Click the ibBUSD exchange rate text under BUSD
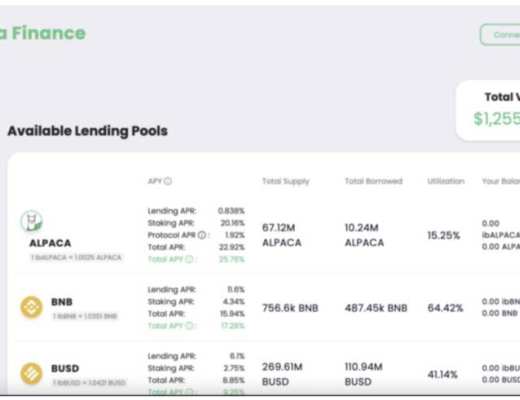Image resolution: width=520 pixels, height=400 pixels. click(89, 382)
